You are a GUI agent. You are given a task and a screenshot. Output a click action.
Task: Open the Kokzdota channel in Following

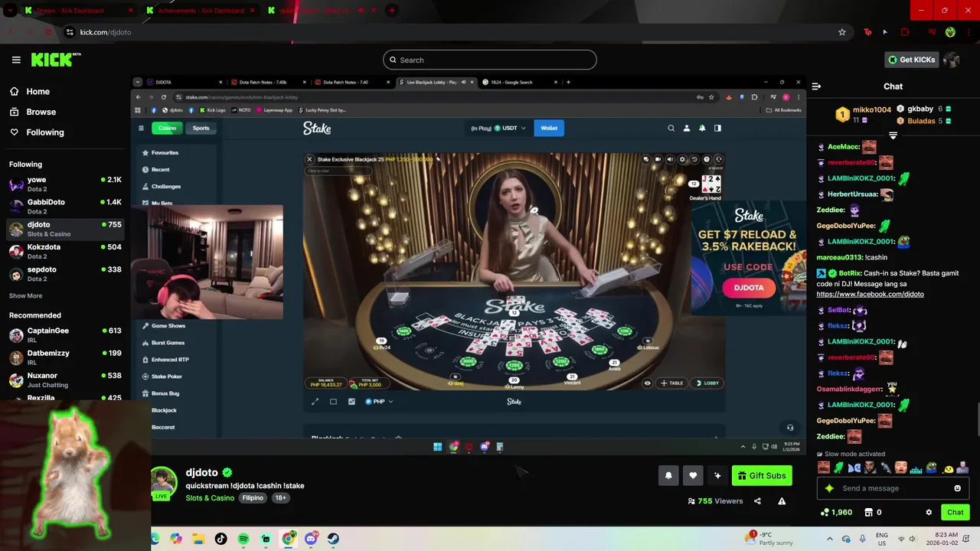[x=66, y=251]
